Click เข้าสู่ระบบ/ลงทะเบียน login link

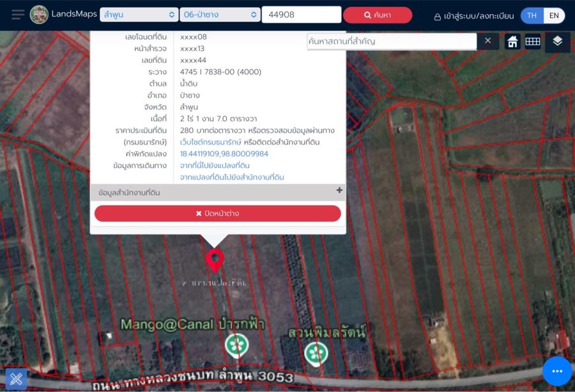473,16
